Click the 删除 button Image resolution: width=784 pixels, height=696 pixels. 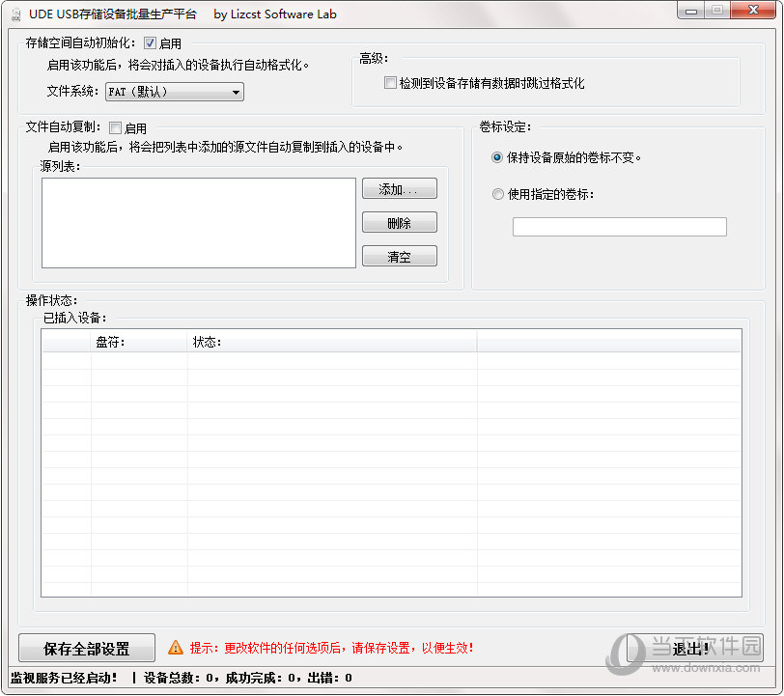[400, 222]
